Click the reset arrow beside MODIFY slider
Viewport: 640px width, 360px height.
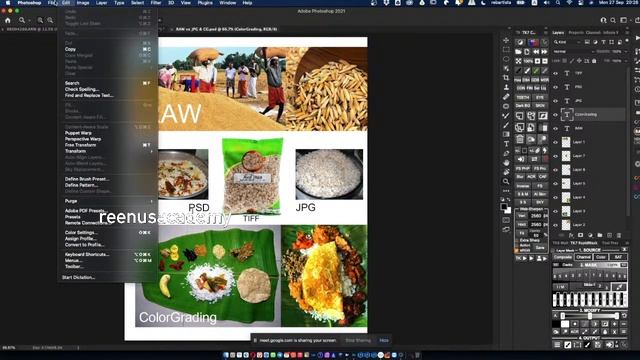pyautogui.click(x=624, y=316)
